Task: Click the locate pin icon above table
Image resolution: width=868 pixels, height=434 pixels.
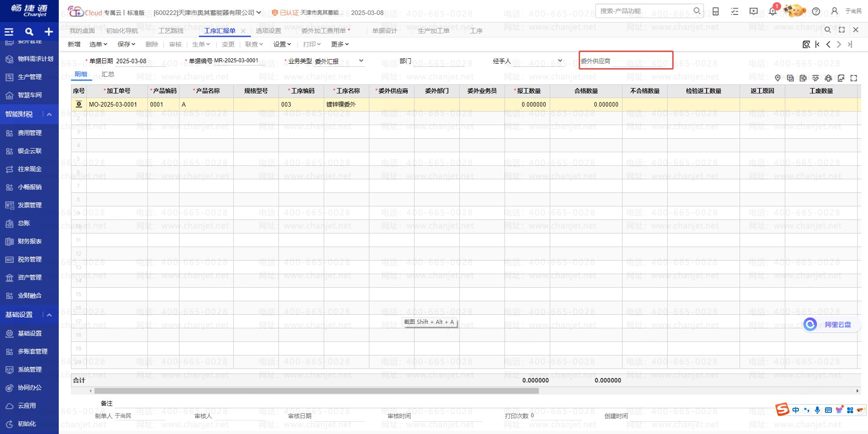Action: pyautogui.click(x=778, y=78)
